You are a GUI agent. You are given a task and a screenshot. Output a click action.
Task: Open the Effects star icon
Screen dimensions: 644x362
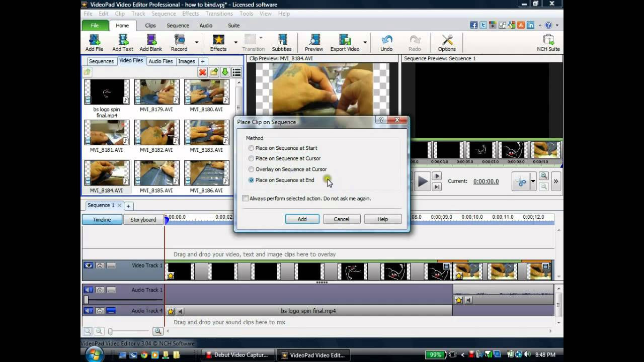click(218, 40)
